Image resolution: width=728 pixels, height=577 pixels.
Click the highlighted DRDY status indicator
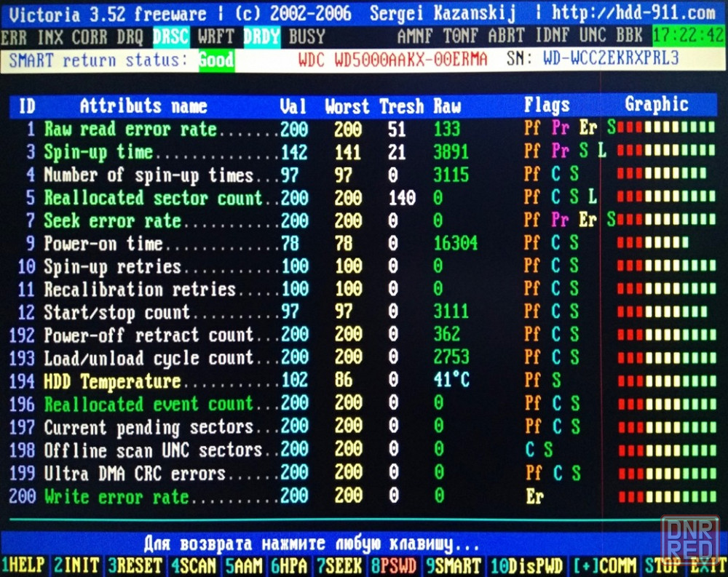coord(261,36)
